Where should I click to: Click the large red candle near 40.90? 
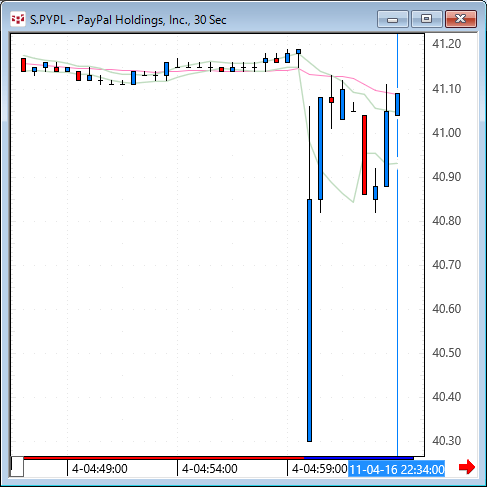(364, 155)
